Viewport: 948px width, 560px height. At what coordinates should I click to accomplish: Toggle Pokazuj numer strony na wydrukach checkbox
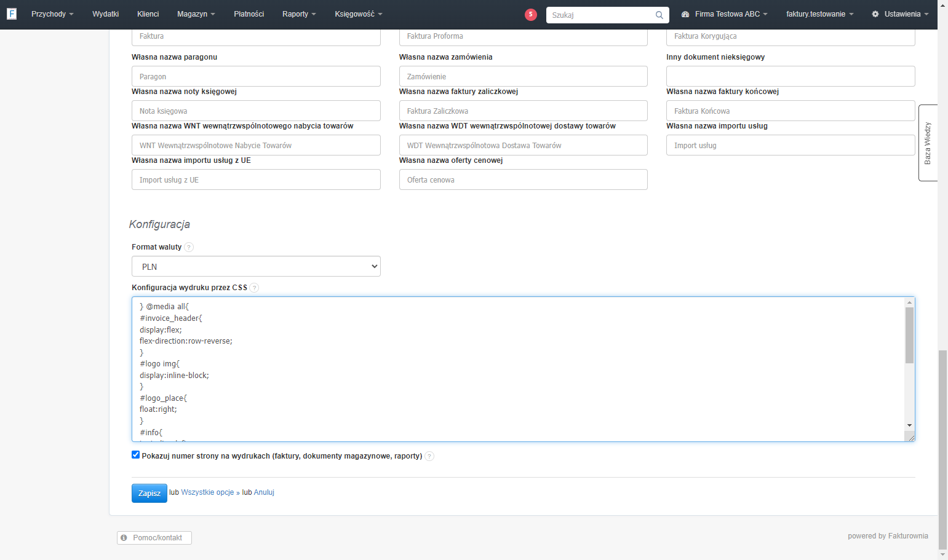coord(136,455)
